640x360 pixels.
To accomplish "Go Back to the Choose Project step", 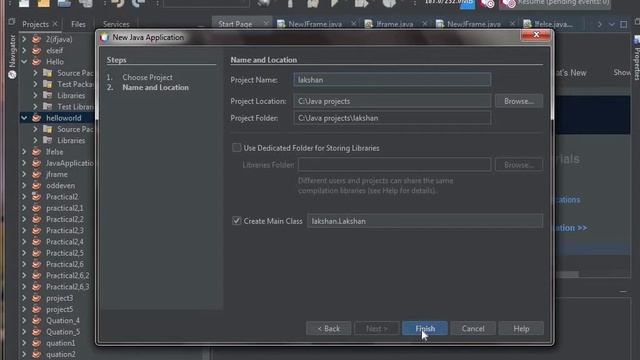I will click(x=329, y=328).
